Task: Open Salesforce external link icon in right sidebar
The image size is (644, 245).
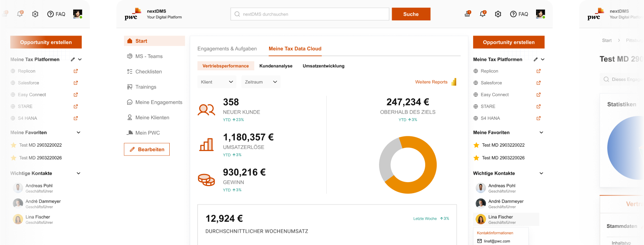Action: (539, 83)
